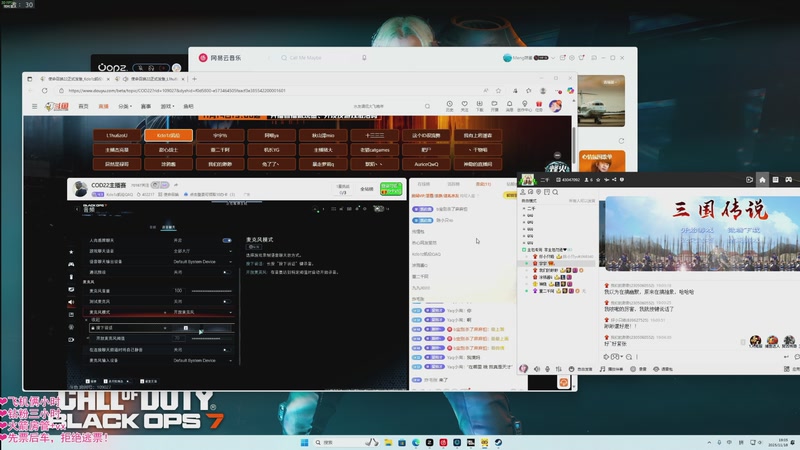Adjust the 开放麦克风阈值 slider
Screen dimensions: 800x450
click(211, 338)
